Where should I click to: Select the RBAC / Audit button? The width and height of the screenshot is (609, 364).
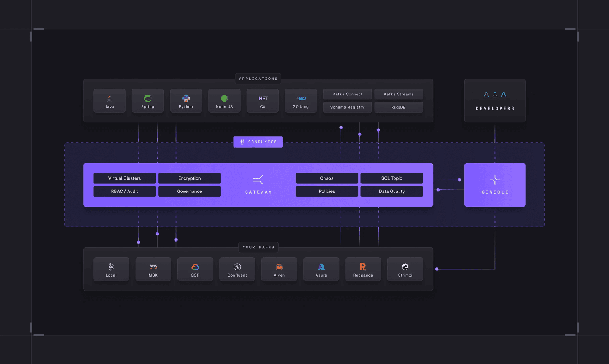pos(124,191)
